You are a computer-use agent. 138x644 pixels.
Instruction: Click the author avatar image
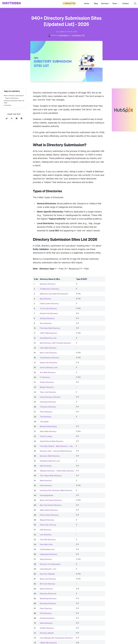click(49, 36)
